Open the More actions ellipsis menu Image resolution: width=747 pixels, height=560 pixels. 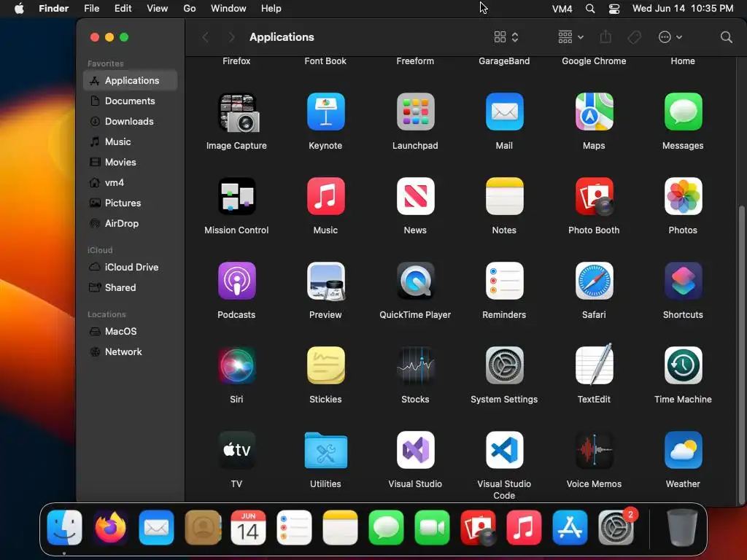670,37
